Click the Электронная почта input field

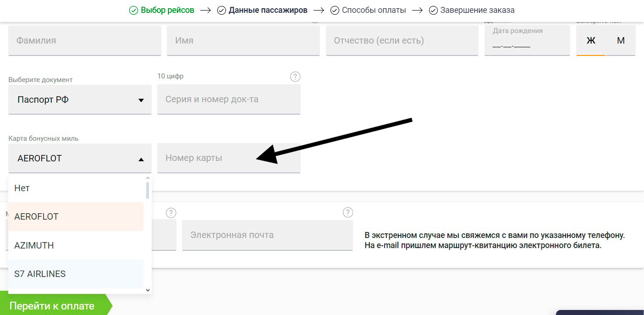(x=267, y=235)
